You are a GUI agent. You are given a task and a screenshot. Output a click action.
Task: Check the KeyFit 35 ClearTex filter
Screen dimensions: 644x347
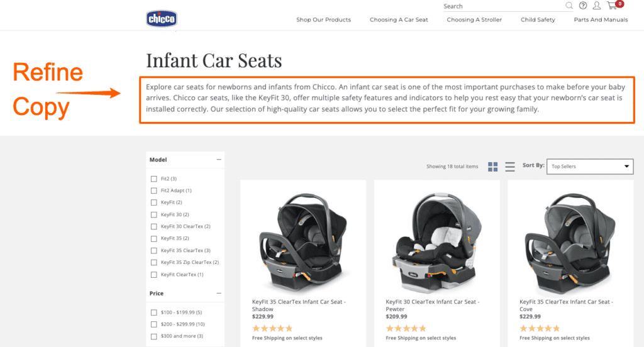[x=154, y=250]
